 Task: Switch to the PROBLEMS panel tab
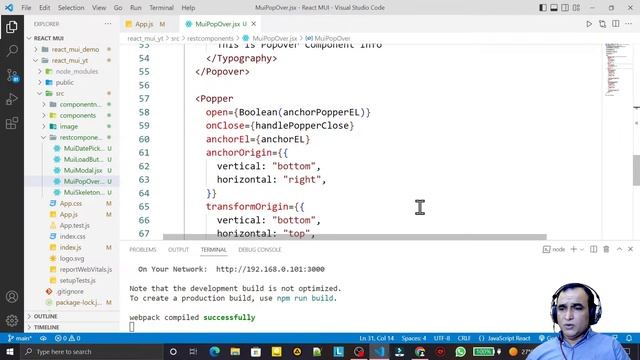click(x=142, y=249)
